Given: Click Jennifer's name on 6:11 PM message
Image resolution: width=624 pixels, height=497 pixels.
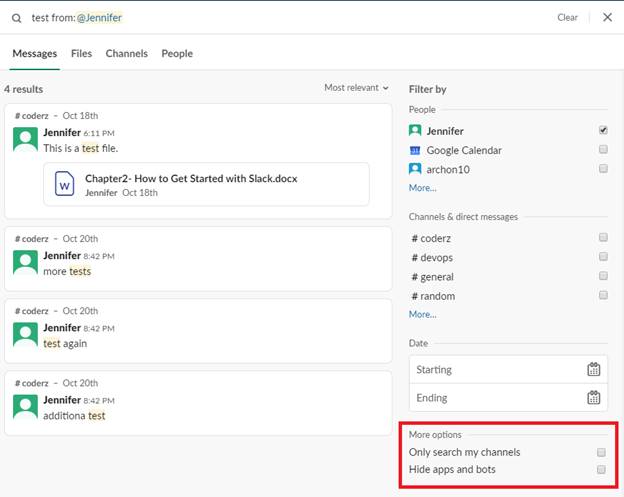Looking at the screenshot, I should click(62, 133).
